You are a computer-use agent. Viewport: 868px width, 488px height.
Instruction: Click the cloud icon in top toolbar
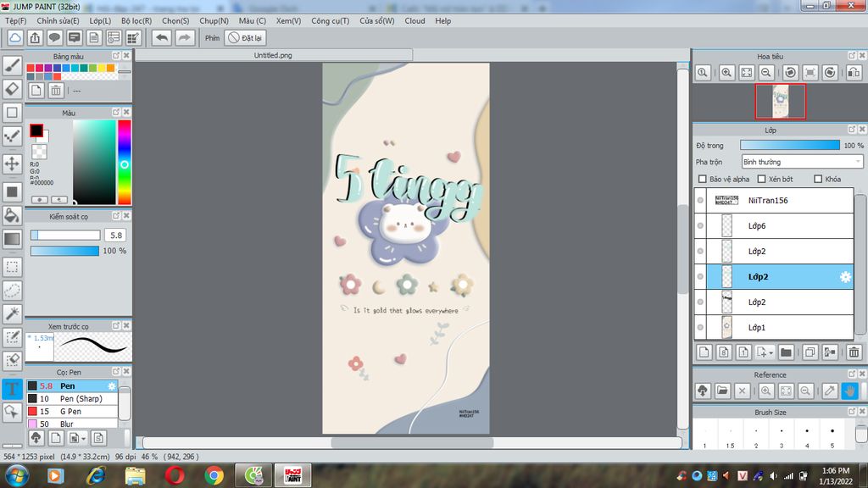[x=15, y=37]
